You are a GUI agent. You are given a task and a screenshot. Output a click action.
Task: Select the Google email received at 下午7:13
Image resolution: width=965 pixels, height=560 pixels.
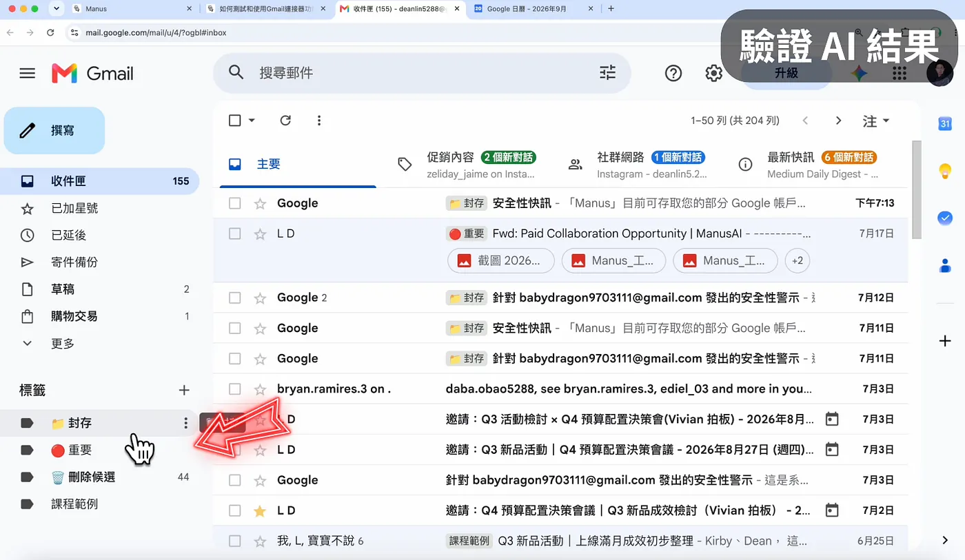[234, 203]
